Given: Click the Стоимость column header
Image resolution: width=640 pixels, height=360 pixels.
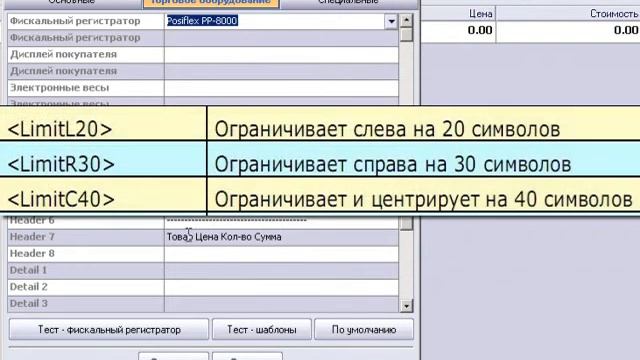Looking at the screenshot, I should coord(613,14).
